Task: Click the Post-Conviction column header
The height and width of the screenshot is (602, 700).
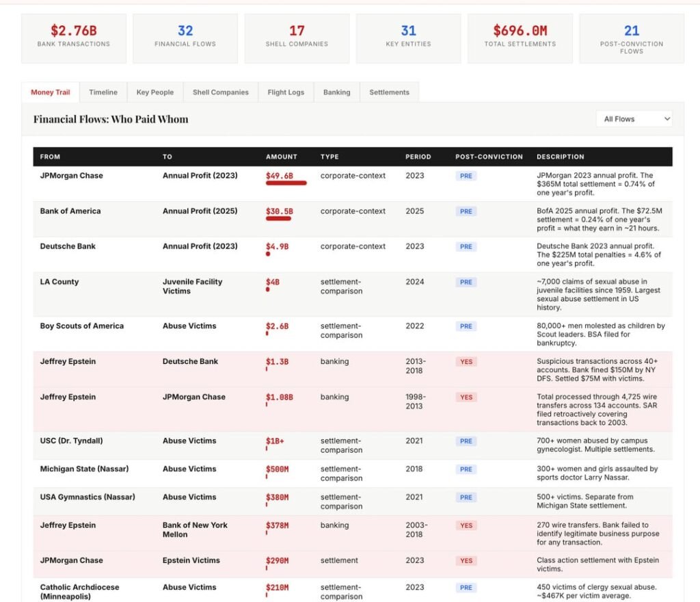Action: pyautogui.click(x=489, y=157)
